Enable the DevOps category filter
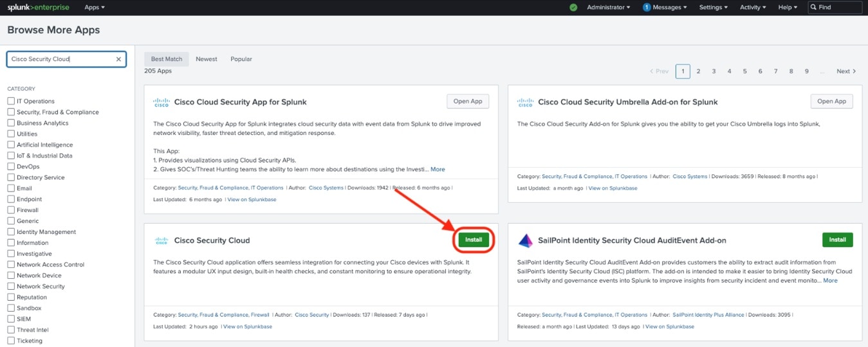Viewport: 868px width, 347px height. click(x=11, y=166)
